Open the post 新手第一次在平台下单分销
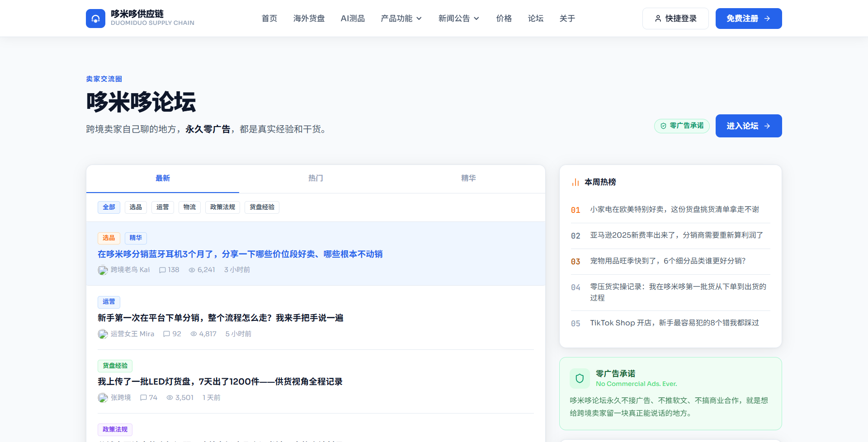 (221, 318)
